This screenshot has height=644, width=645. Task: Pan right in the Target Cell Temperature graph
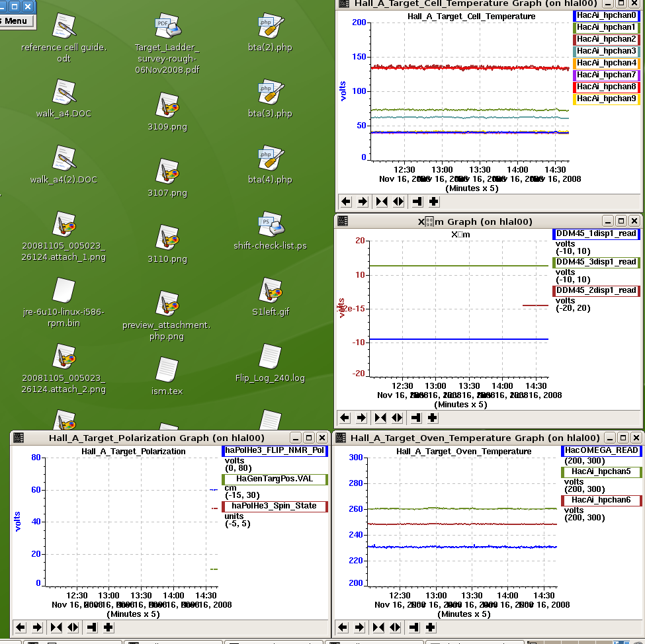[363, 202]
